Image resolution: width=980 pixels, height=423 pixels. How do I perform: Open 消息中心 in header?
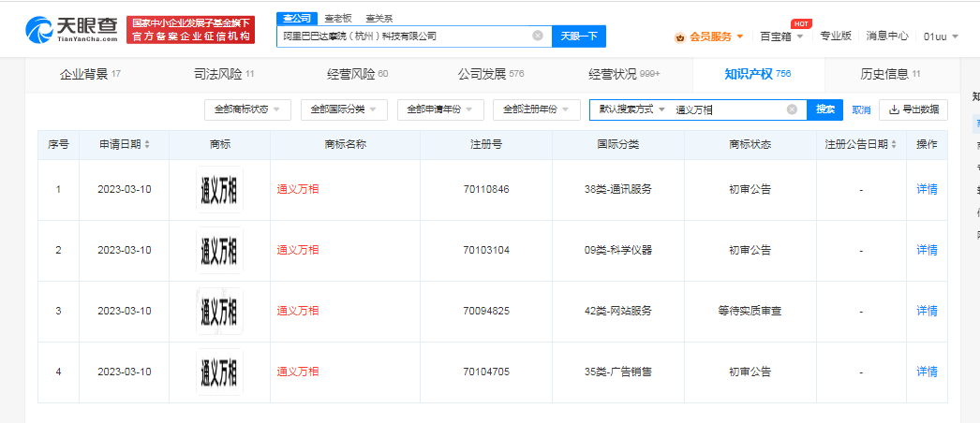(x=887, y=36)
